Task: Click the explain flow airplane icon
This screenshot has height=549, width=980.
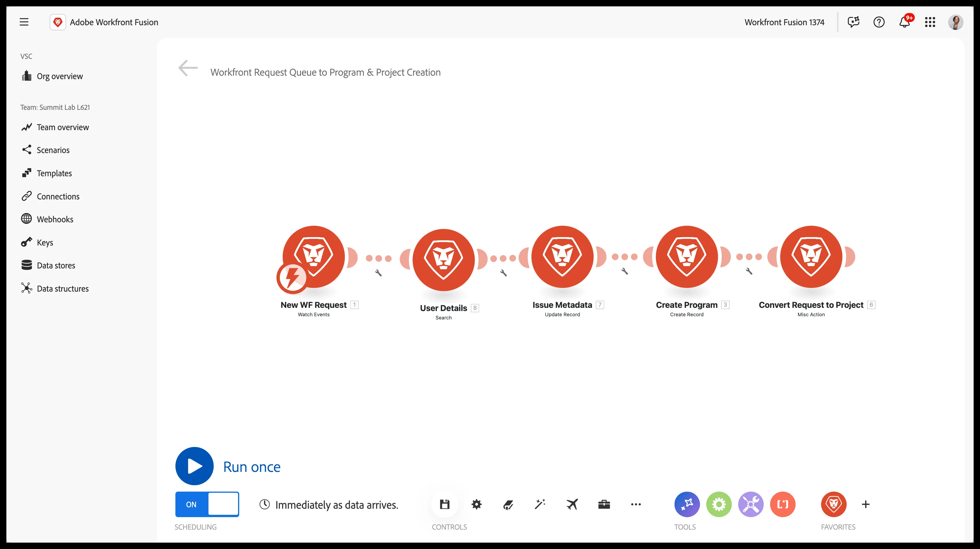Action: click(572, 504)
